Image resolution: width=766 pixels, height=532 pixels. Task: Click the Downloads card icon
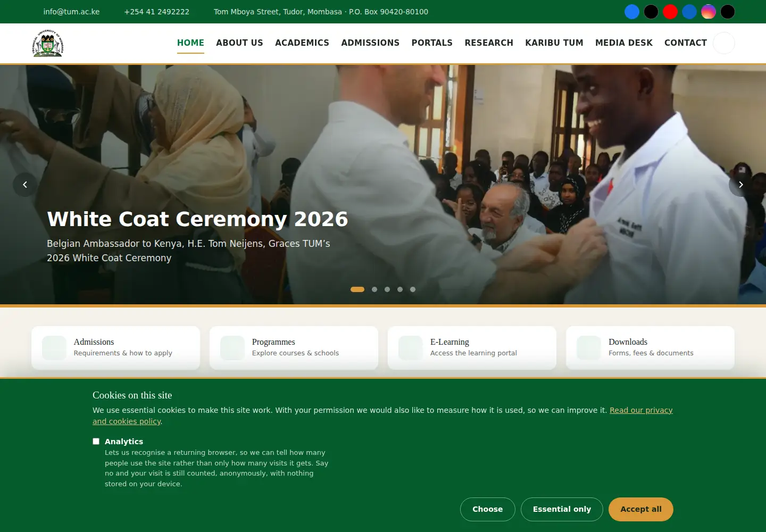tap(589, 348)
